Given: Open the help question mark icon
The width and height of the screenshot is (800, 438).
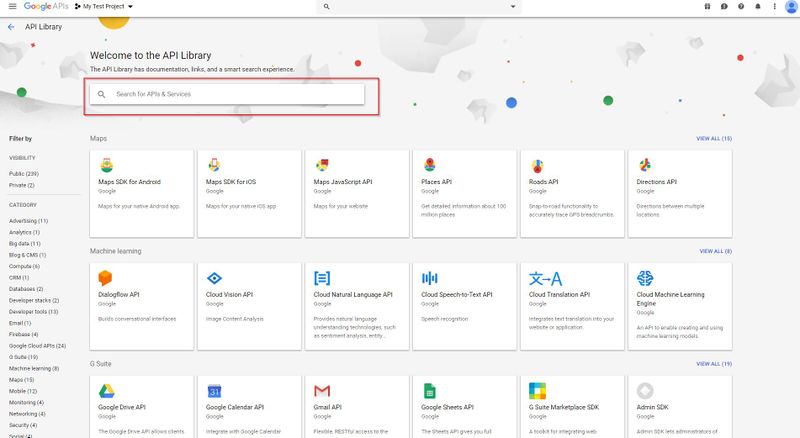Looking at the screenshot, I should 740,6.
